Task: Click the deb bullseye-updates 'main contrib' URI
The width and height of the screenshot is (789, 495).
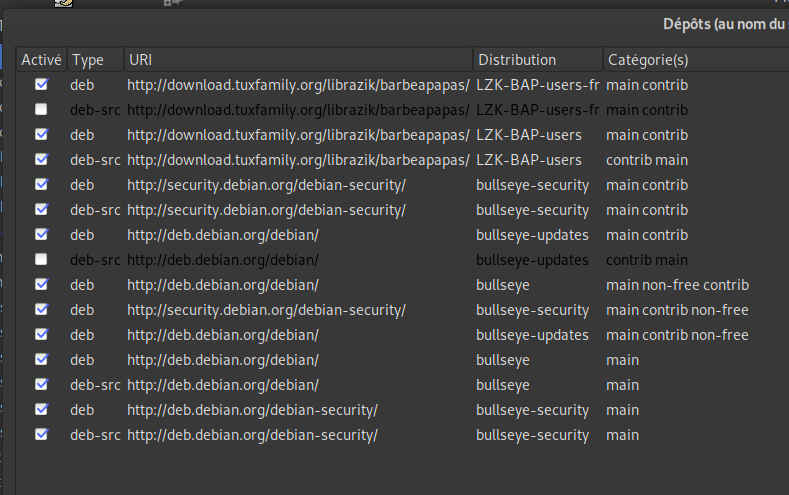Action: [x=223, y=235]
